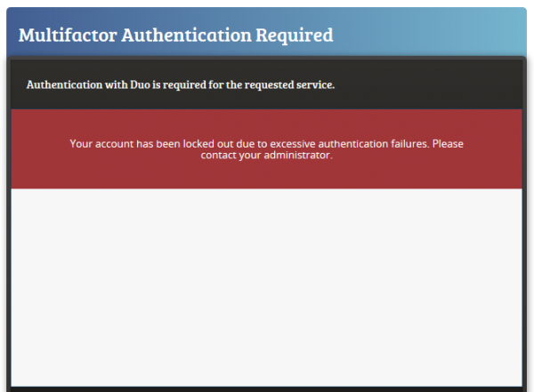Image resolution: width=534 pixels, height=392 pixels.
Task: Click the Multifactor Authentication Required heading
Action: 175,36
